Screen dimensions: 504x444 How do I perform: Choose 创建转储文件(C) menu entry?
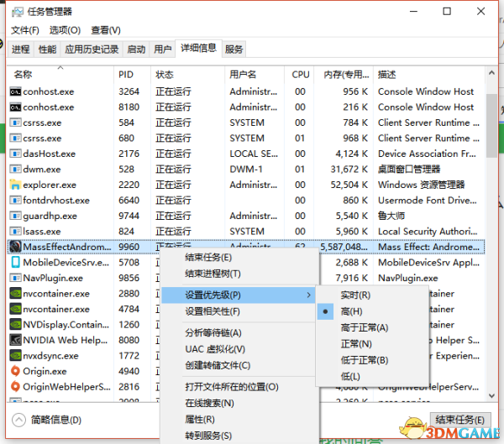tap(239, 366)
